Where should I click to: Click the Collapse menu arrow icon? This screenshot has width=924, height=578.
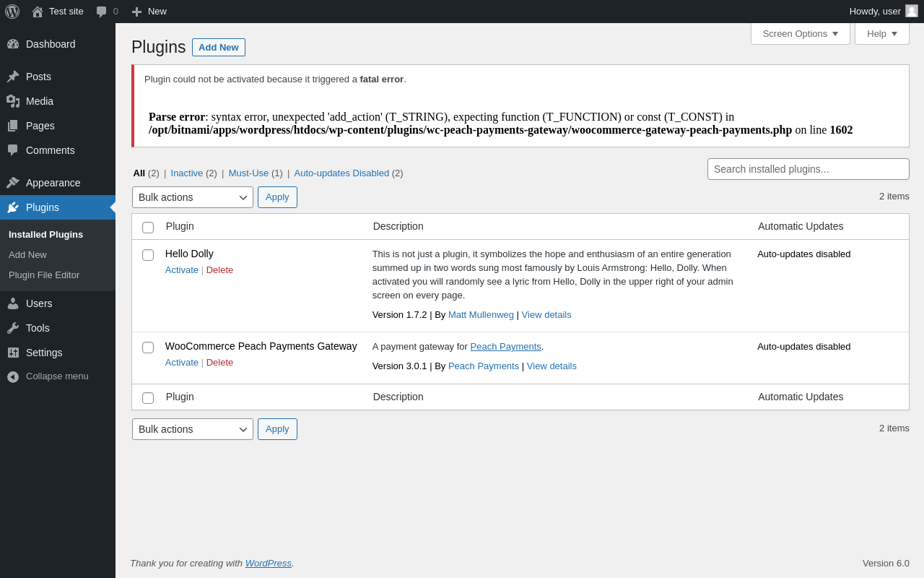click(x=13, y=376)
